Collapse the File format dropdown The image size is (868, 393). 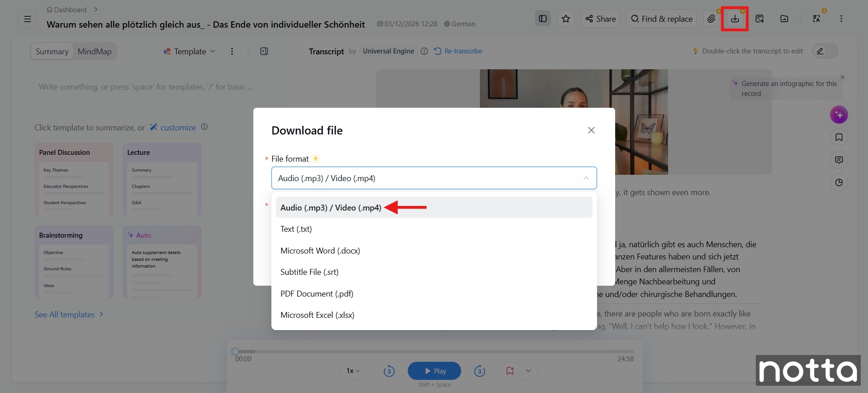tap(586, 178)
